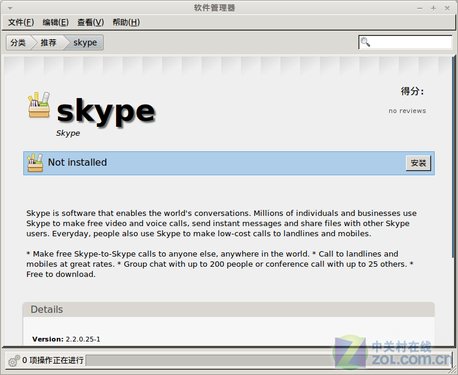Go to the 推荐 breadcrumb
The width and height of the screenshot is (458, 375).
click(x=48, y=43)
